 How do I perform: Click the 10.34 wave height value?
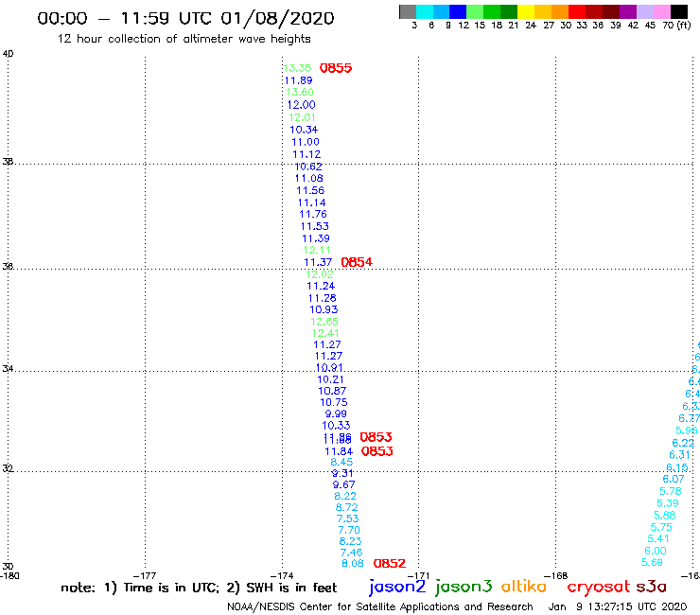[304, 130]
